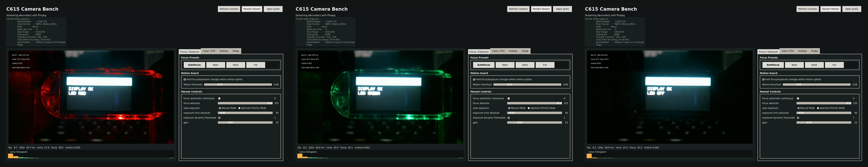
Task: Select Focus / Exposure tab in left window
Action: [190, 51]
